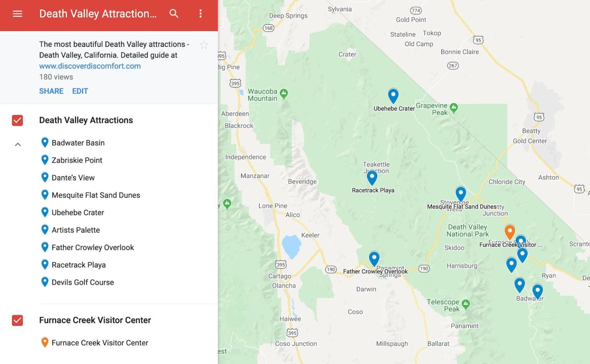Open the hamburger menu
The height and width of the screenshot is (364, 590).
[x=17, y=14]
